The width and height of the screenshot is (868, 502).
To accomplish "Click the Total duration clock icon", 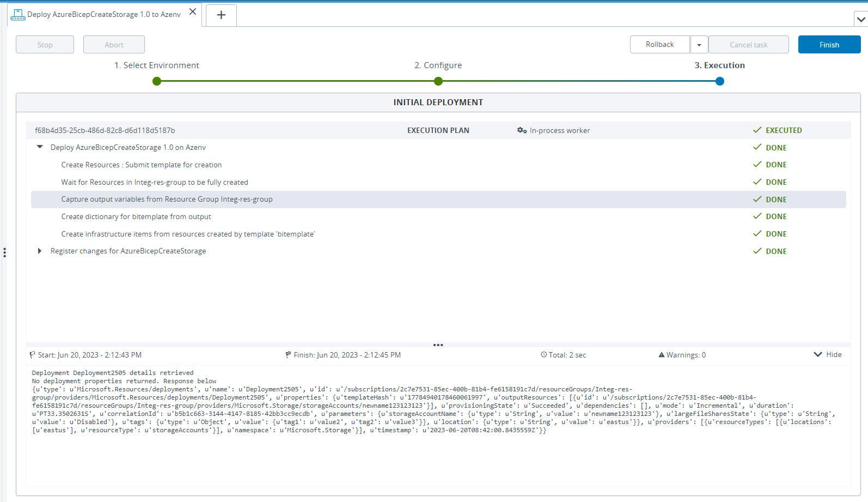I will tap(544, 355).
